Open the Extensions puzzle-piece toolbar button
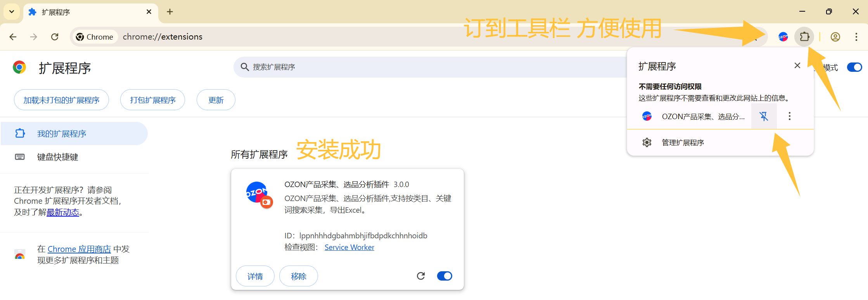 [x=804, y=37]
